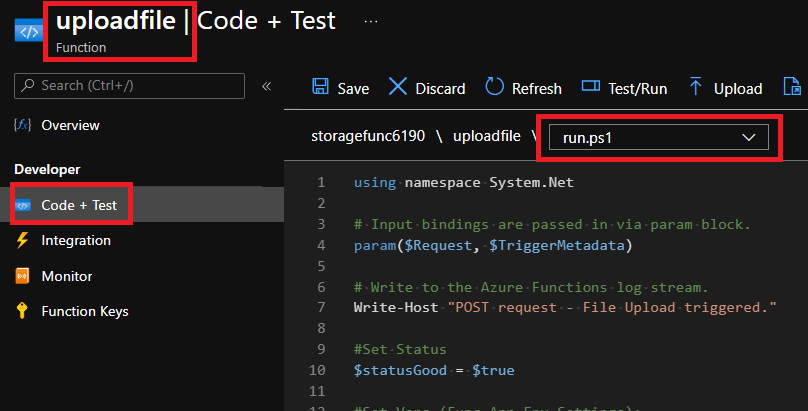The height and width of the screenshot is (411, 808).
Task: Click the '$statusGood = $true' line
Action: (434, 370)
